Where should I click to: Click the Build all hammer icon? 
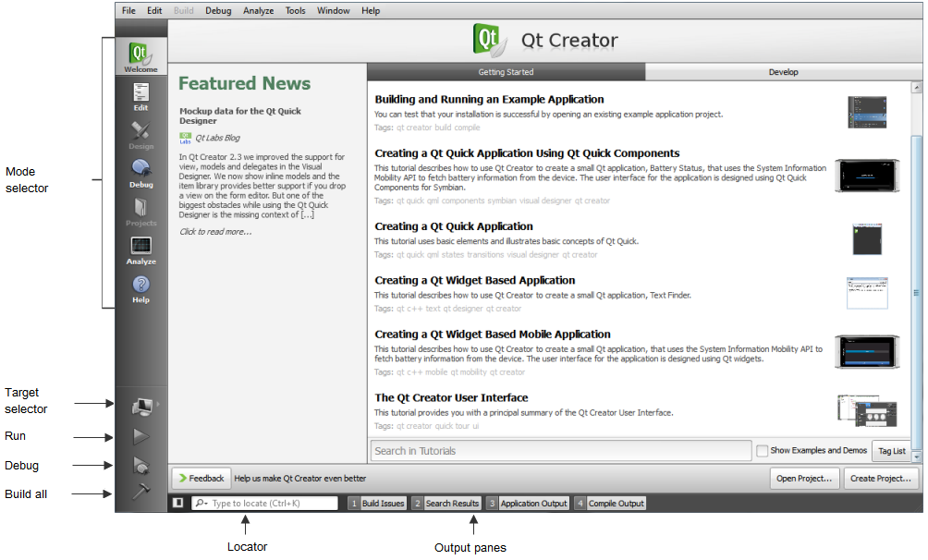(140, 492)
